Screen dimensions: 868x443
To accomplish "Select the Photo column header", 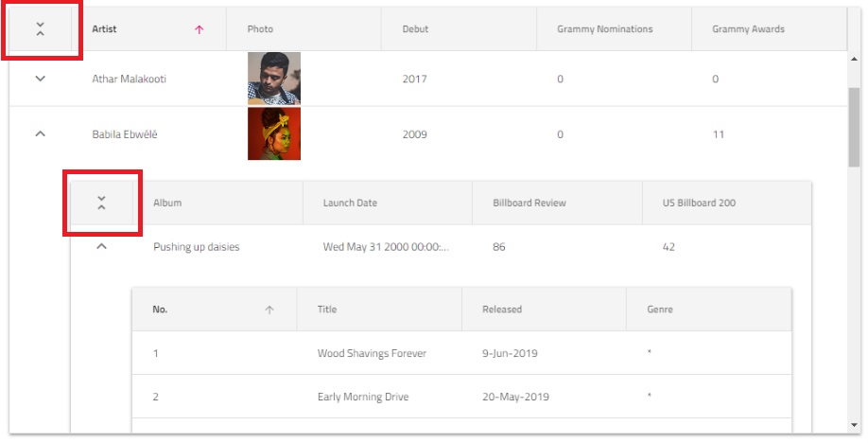I will (261, 29).
